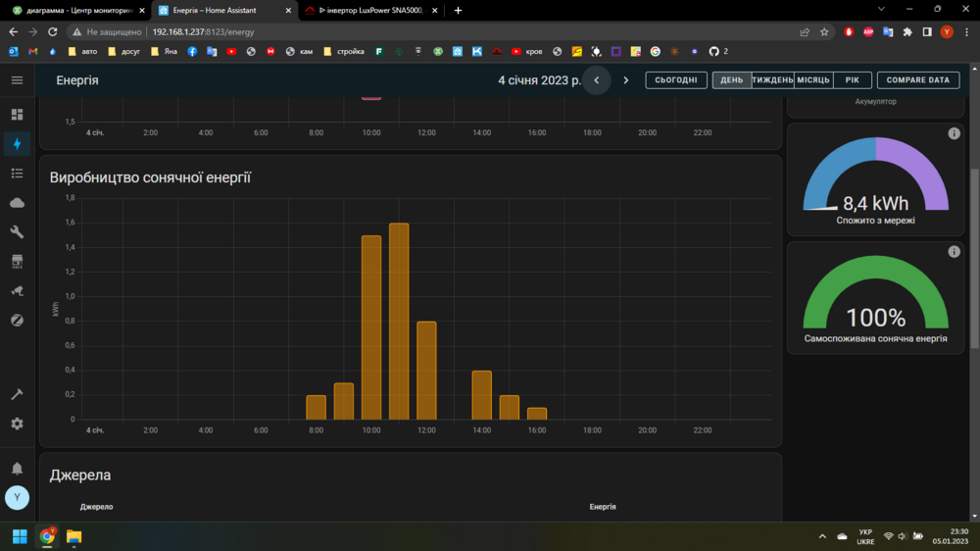
Task: Go to previous day with left chevron
Action: pos(597,80)
